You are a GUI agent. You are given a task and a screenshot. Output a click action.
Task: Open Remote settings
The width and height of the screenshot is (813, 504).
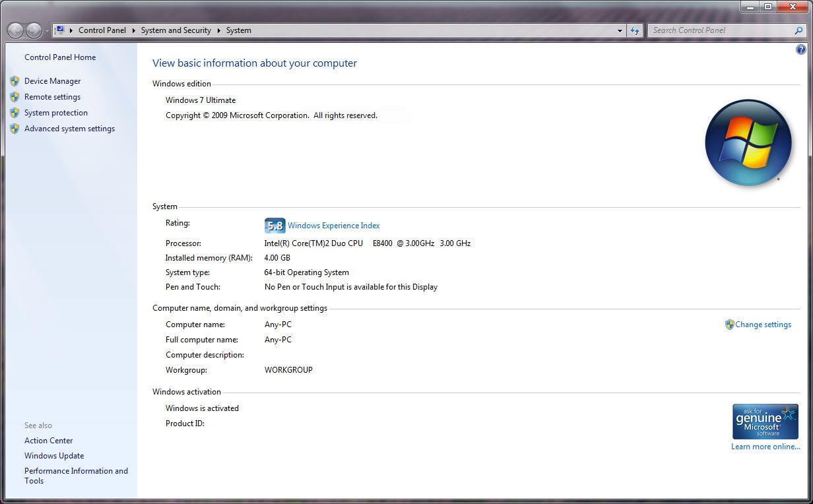[52, 97]
